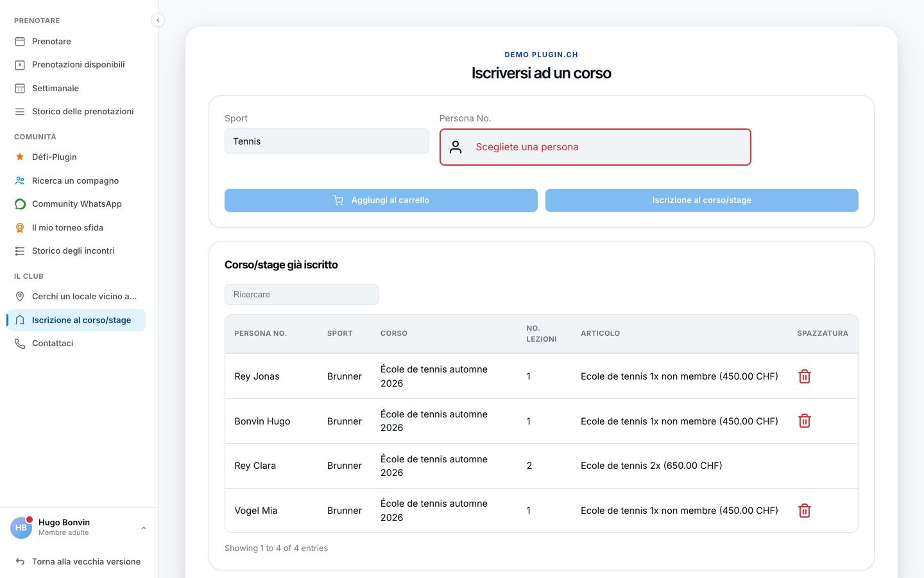Click 'Ecole de tennis 2x (650.00 CHF)' text
Viewport: 924px width, 578px height.
(x=651, y=466)
